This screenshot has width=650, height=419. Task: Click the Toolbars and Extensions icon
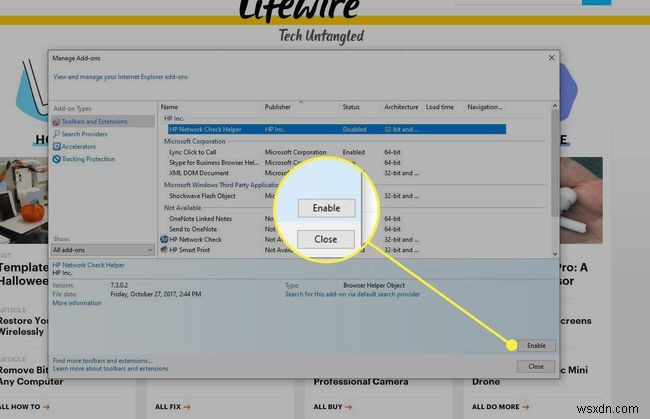coord(56,122)
